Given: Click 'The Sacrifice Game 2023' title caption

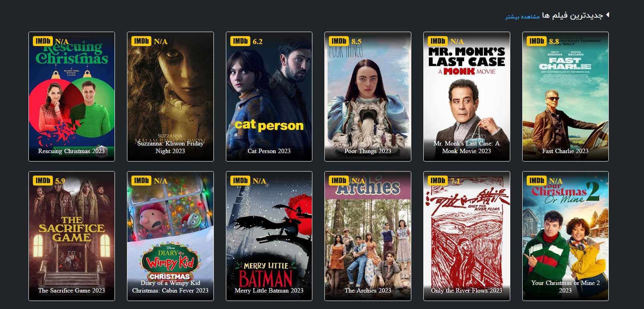Looking at the screenshot, I should 72,291.
